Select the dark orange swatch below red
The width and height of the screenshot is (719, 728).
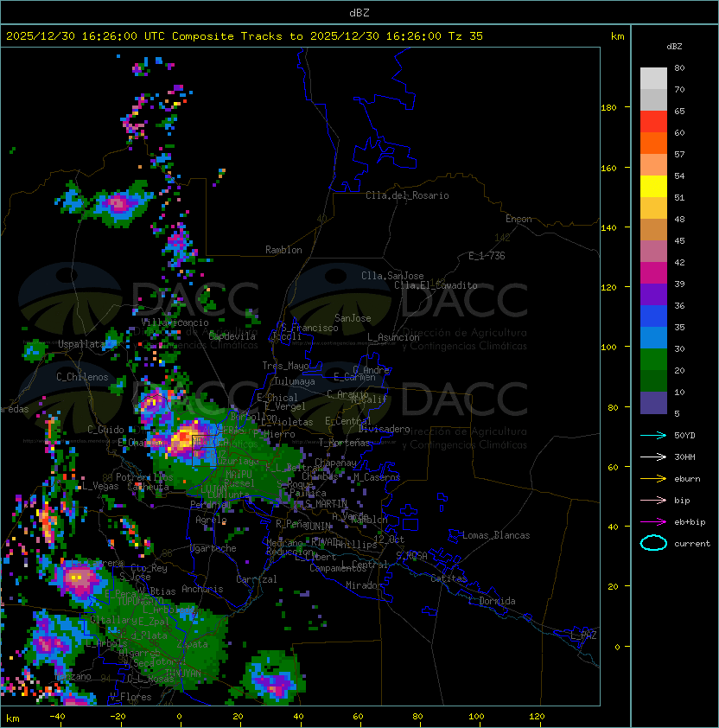coord(653,143)
